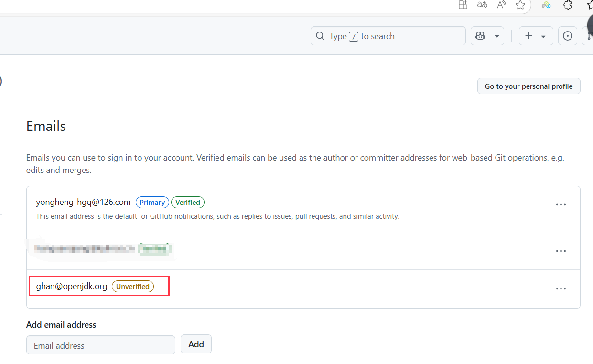This screenshot has width=593, height=364.
Task: Focus the Type / to search bar
Action: [388, 36]
